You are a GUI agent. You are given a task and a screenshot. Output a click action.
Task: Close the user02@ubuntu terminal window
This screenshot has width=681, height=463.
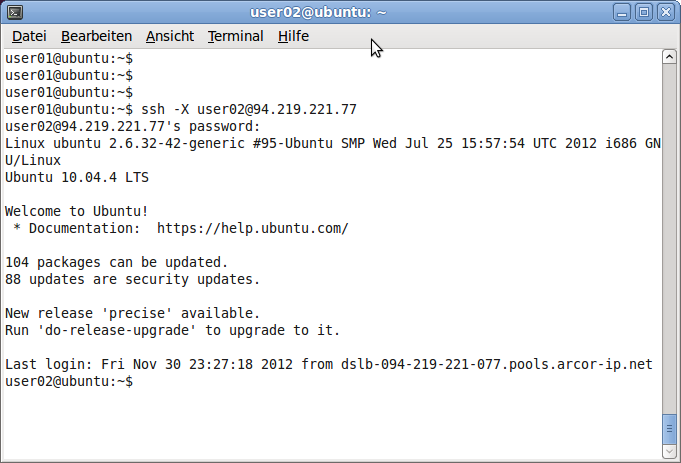[664, 12]
